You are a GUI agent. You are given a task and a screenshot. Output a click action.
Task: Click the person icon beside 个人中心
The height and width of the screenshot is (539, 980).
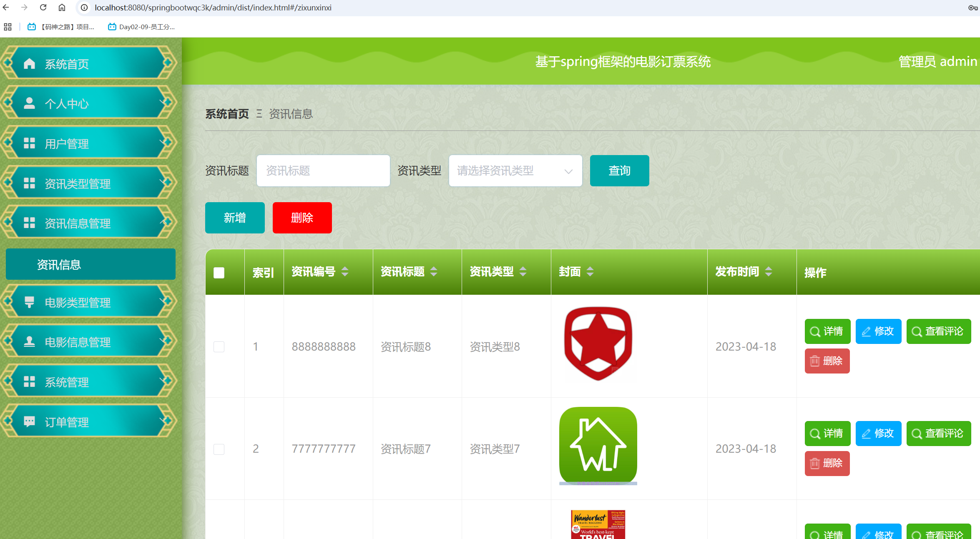[29, 103]
